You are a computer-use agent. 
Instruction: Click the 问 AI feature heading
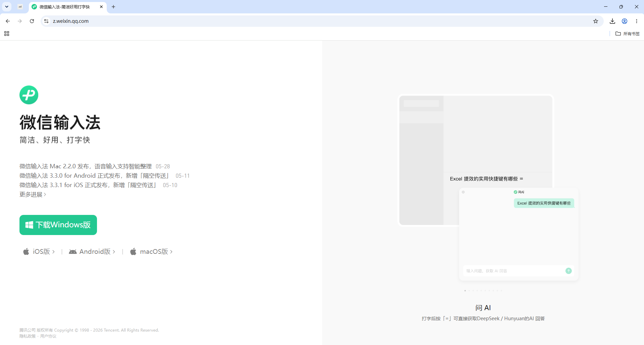pos(483,308)
